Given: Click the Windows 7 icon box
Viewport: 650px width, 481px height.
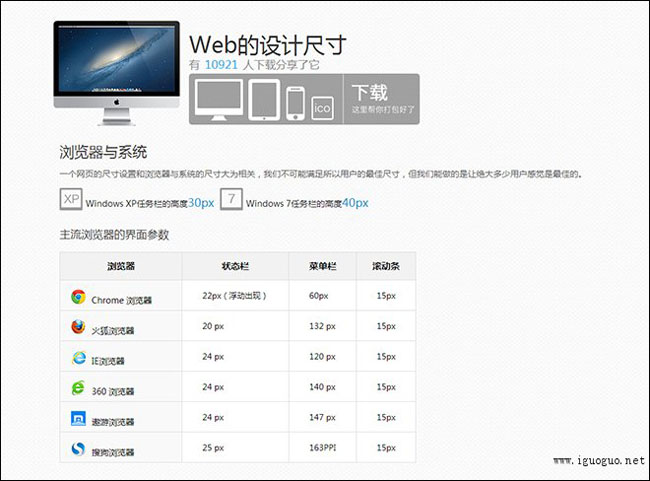Looking at the screenshot, I should [x=231, y=199].
